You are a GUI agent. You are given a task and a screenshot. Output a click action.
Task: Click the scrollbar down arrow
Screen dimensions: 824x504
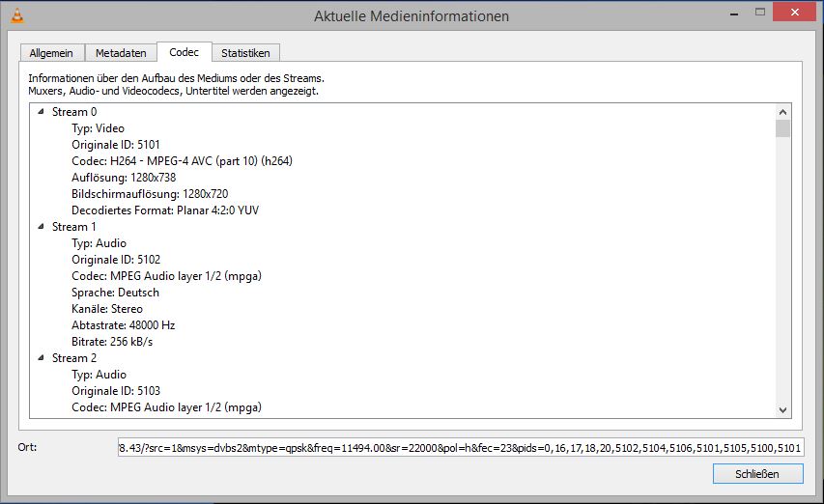(782, 410)
